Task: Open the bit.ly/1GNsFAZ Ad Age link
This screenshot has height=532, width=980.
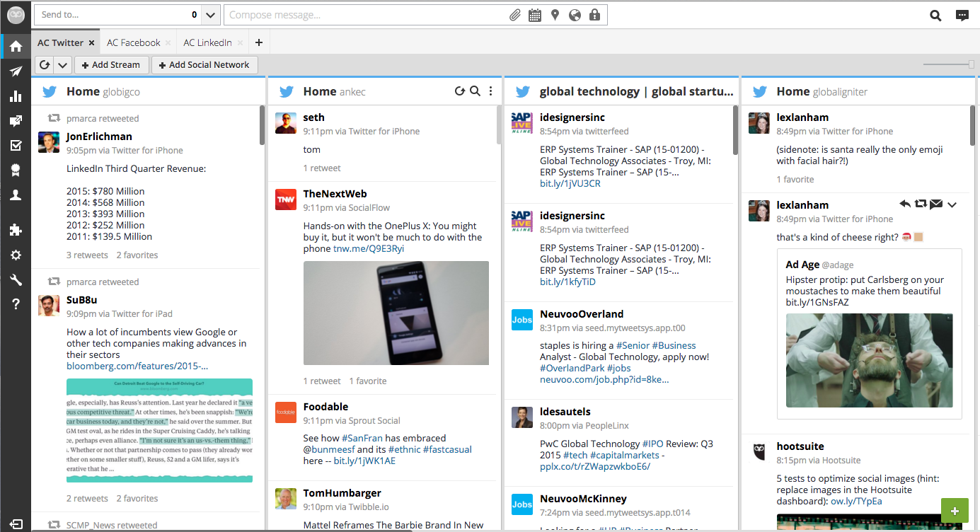Action: point(817,302)
